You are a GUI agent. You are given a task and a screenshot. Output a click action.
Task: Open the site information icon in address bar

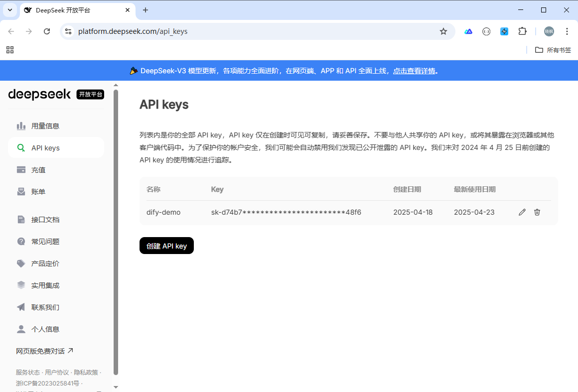69,31
